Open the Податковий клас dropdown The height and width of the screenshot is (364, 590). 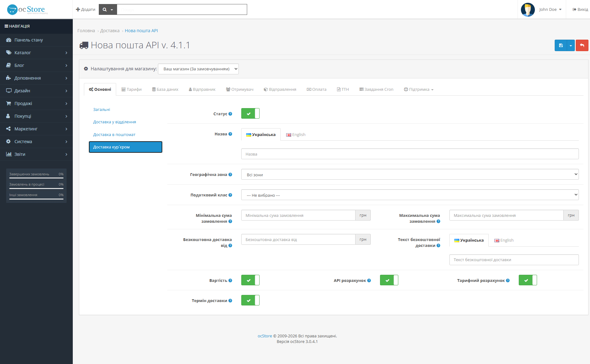coord(410,195)
